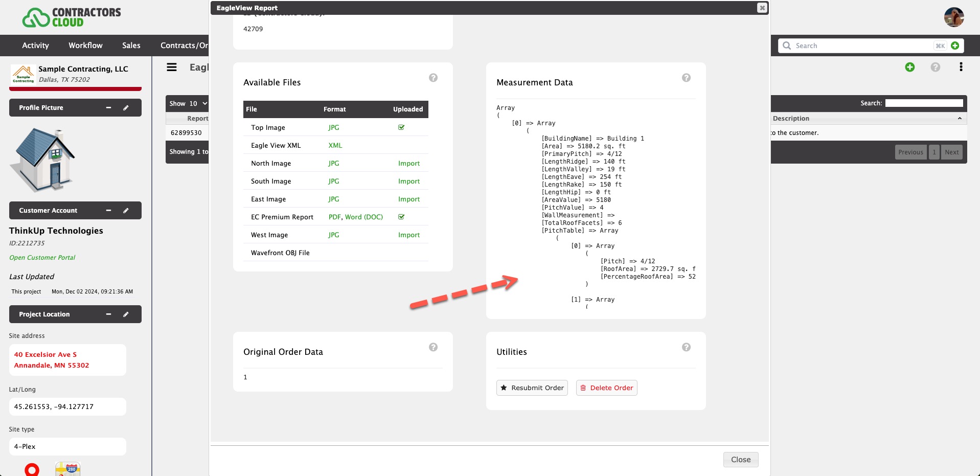Collapse the Profile Picture section
Screen dimensions: 980x476
(108, 108)
